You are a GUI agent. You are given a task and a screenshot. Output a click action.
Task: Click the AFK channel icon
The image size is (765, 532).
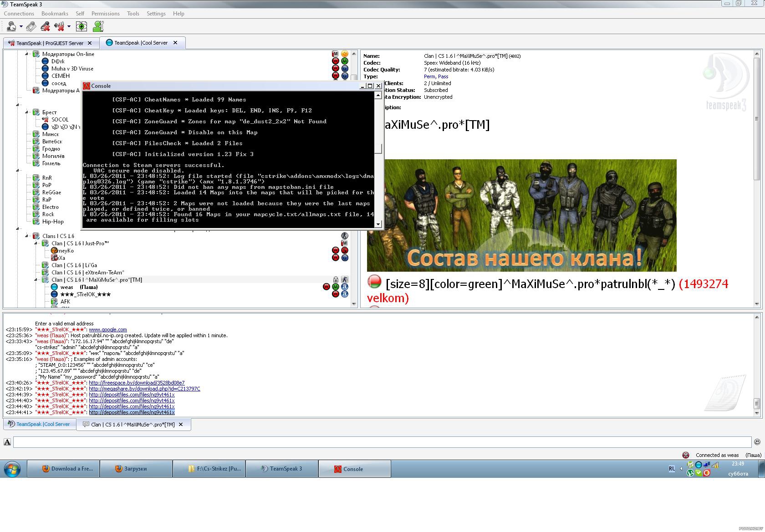pos(54,302)
